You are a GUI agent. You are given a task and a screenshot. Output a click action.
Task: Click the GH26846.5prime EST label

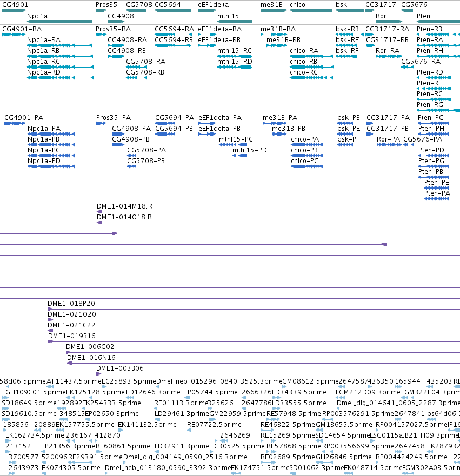click(x=343, y=458)
